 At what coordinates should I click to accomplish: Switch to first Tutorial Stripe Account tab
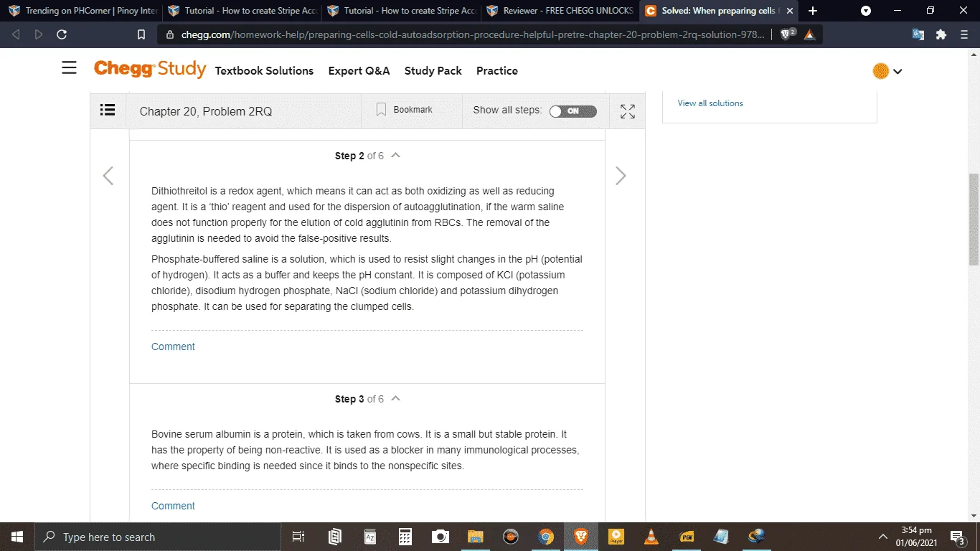pos(242,11)
